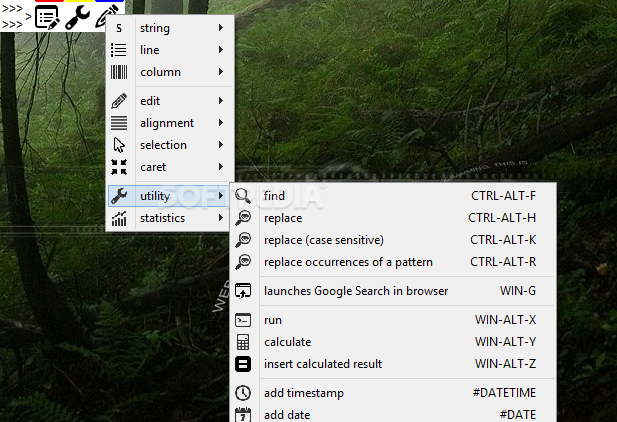Click the wrench icon beside utility
Viewport: 617px width, 422px height.
[119, 196]
